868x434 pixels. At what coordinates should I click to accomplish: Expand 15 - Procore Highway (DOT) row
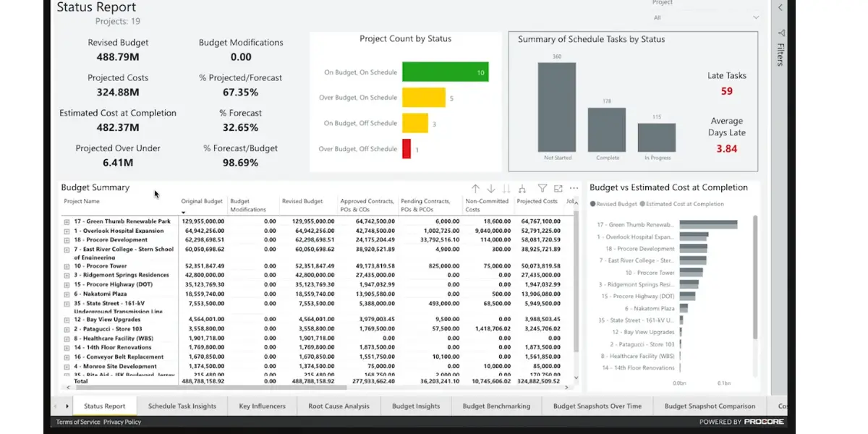click(67, 284)
